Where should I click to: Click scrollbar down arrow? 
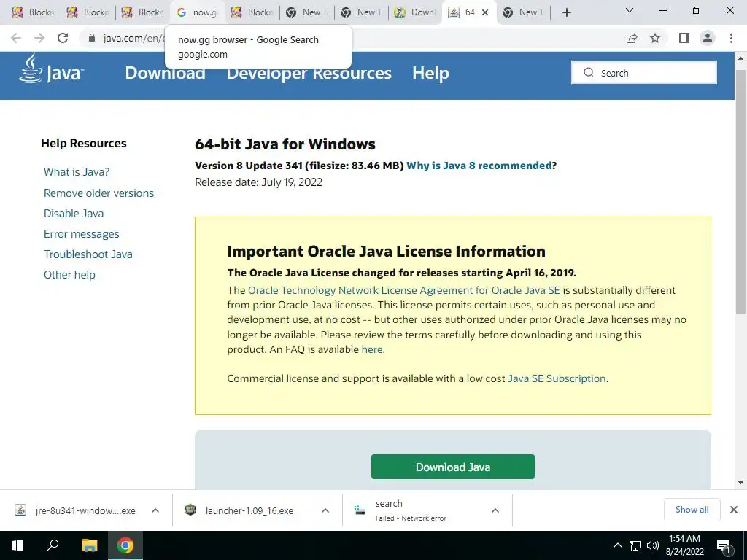pyautogui.click(x=740, y=483)
